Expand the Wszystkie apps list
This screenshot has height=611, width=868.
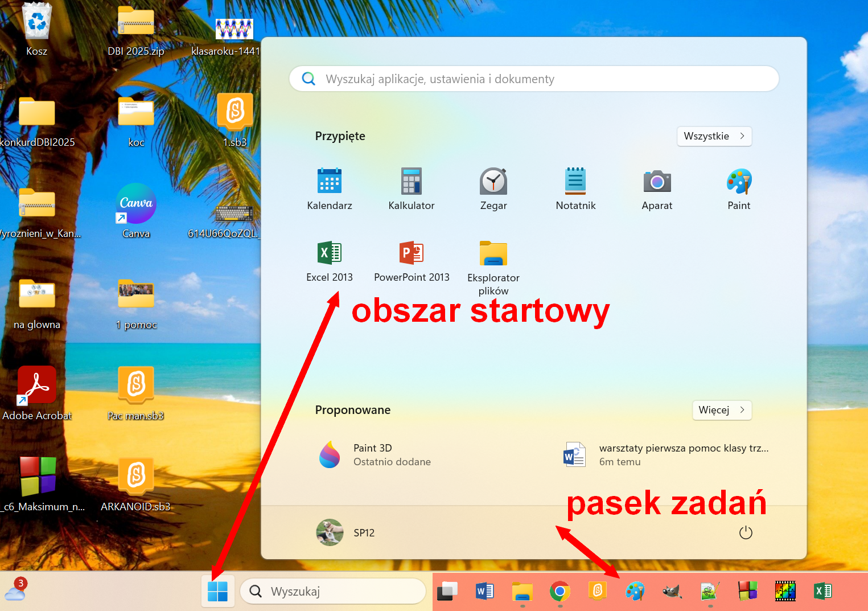pyautogui.click(x=714, y=136)
